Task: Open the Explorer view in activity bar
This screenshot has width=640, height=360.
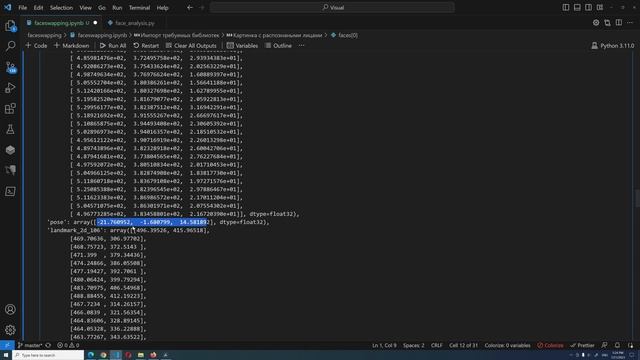Action: click(x=10, y=26)
